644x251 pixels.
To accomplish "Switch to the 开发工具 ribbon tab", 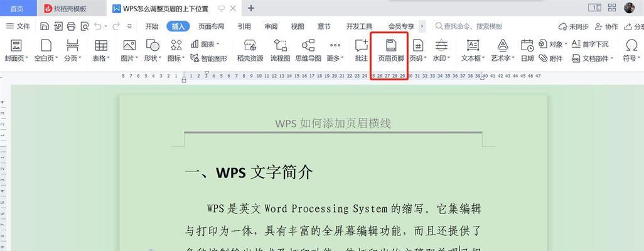I will click(x=359, y=26).
